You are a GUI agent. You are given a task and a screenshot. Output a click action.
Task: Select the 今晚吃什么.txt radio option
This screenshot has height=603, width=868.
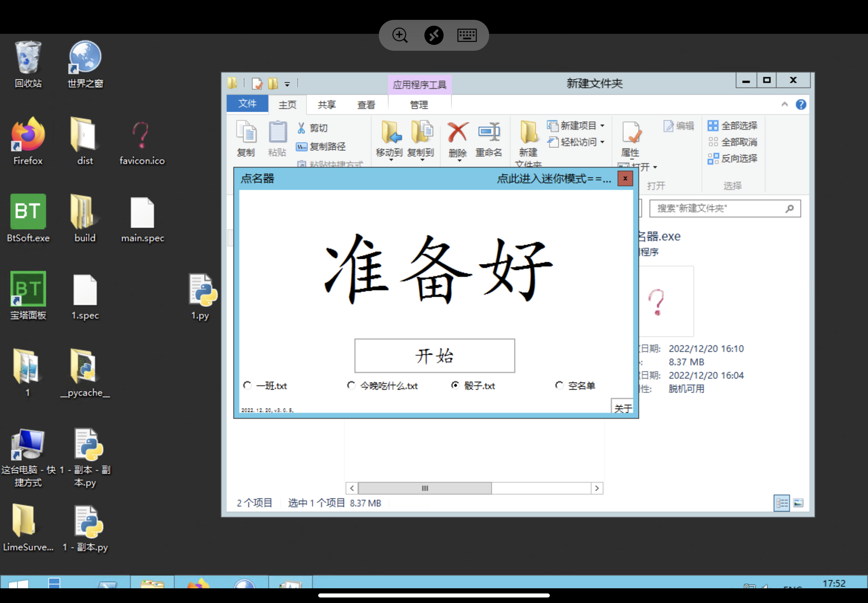pos(352,385)
